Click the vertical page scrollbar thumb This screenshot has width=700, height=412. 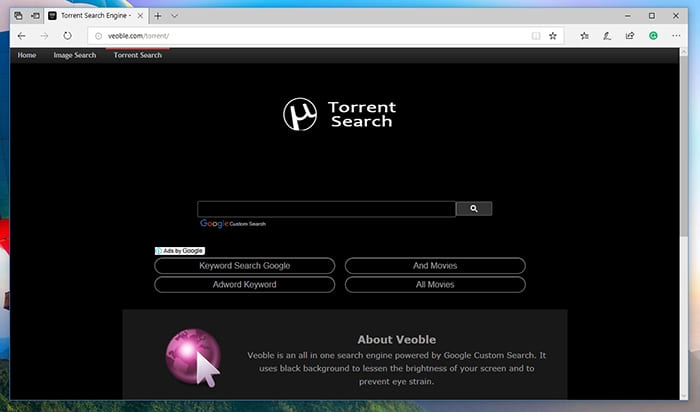pos(683,144)
